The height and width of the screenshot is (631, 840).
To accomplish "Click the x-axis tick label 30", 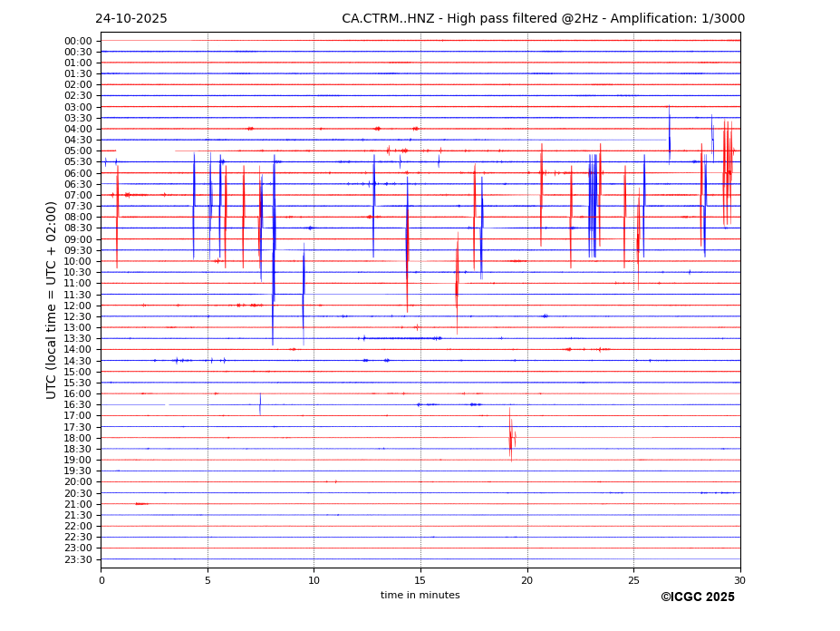I will 740,580.
